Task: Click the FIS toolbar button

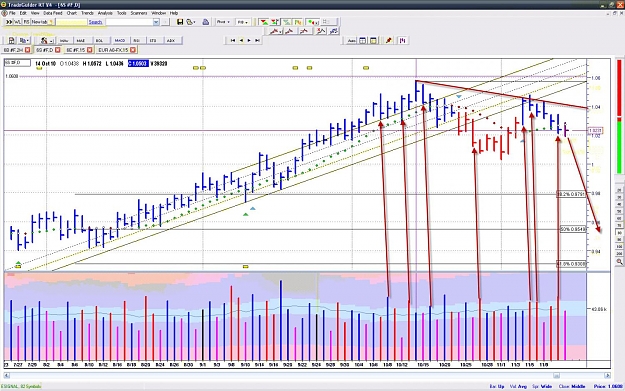Action: click(26, 22)
